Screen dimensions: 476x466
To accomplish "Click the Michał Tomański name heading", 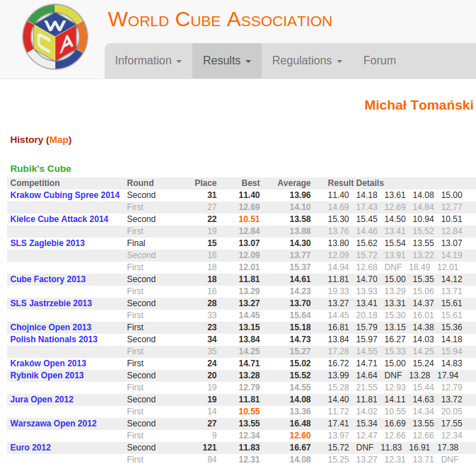I will (419, 105).
